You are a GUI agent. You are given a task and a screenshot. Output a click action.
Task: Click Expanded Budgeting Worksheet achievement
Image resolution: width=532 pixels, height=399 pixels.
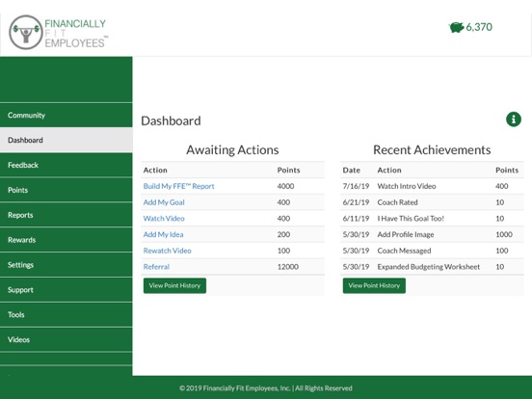coord(429,267)
